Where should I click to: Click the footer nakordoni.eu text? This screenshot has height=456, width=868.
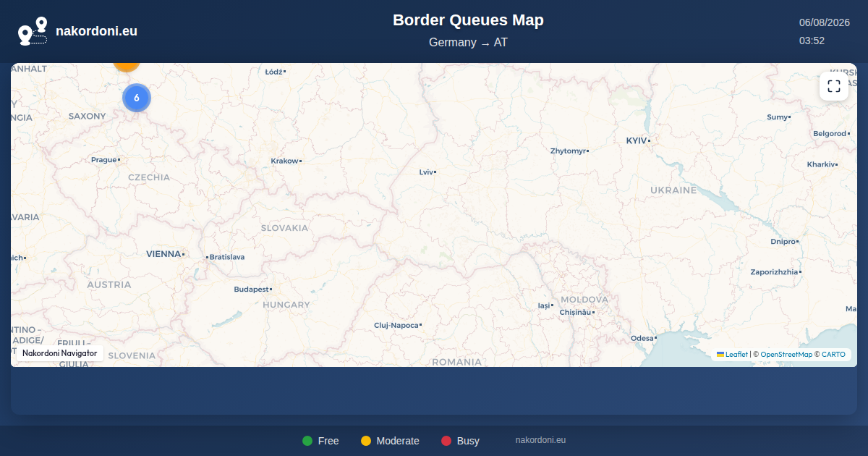tap(540, 440)
